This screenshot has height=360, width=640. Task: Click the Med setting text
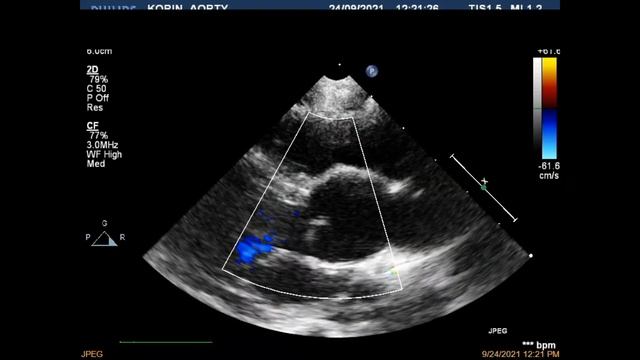pyautogui.click(x=96, y=164)
